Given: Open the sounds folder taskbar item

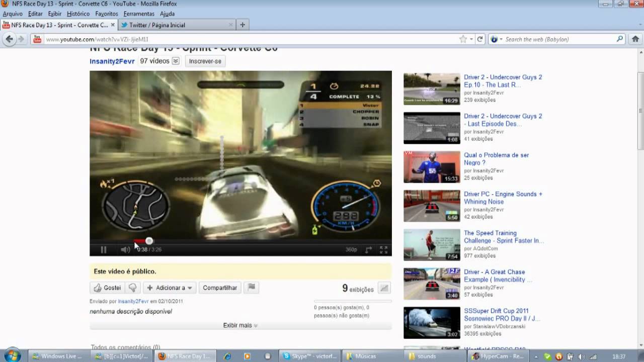Looking at the screenshot, I should [435, 356].
